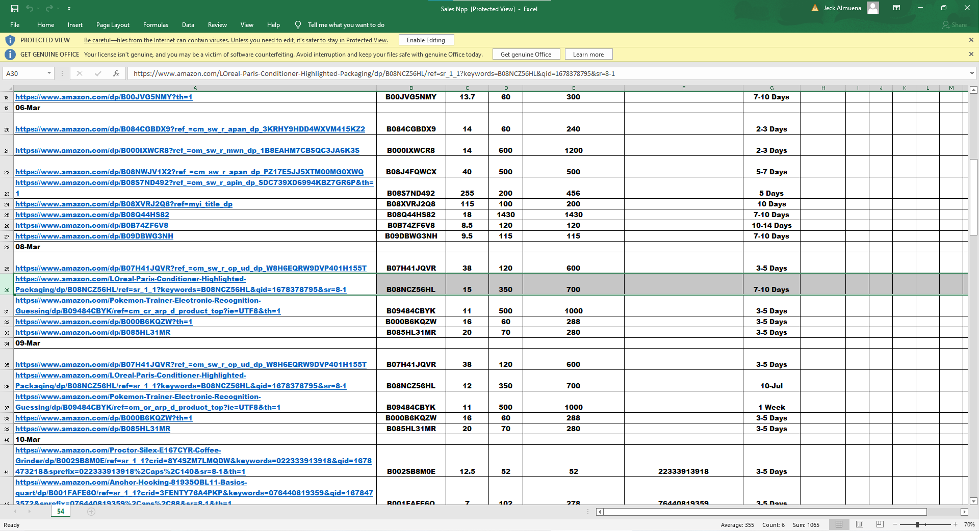The width and height of the screenshot is (980, 531).
Task: Click the Enter checkmark icon in formula bar
Action: tap(98, 73)
